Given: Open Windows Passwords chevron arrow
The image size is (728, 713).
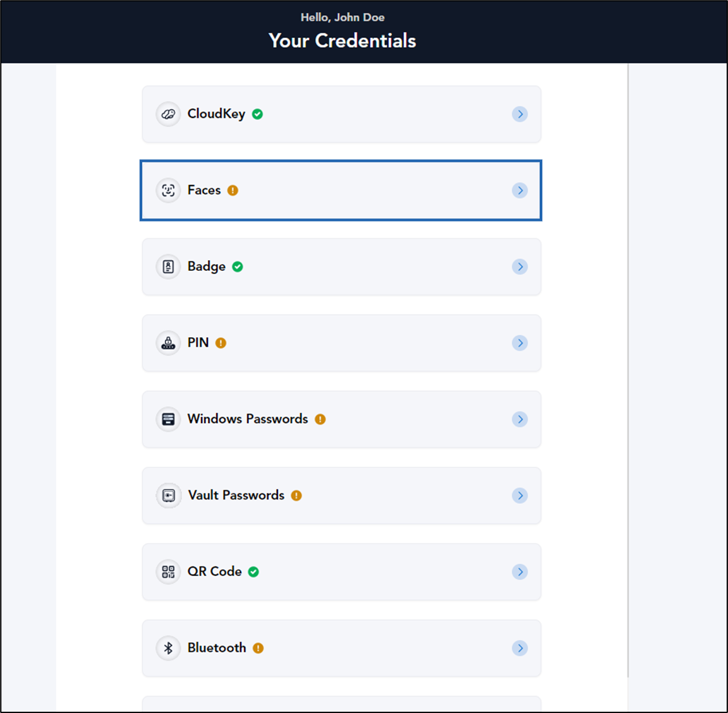Looking at the screenshot, I should pyautogui.click(x=520, y=419).
